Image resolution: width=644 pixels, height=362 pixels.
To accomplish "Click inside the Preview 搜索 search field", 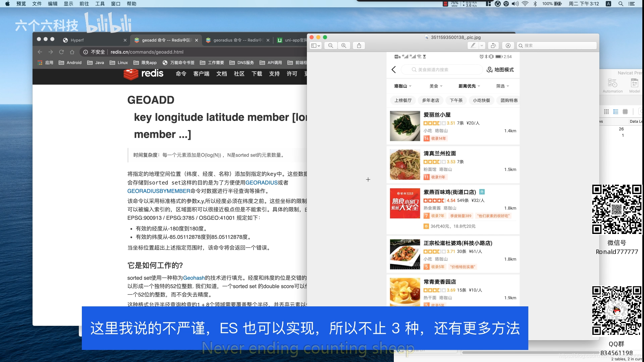I will click(x=557, y=46).
